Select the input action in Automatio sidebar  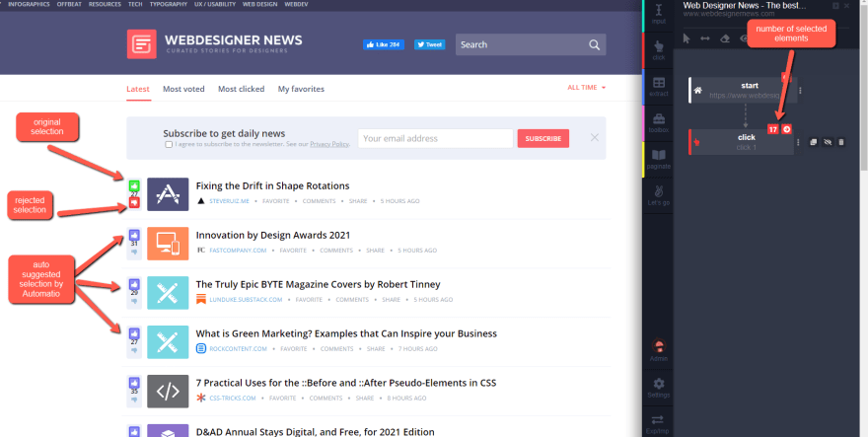point(658,14)
